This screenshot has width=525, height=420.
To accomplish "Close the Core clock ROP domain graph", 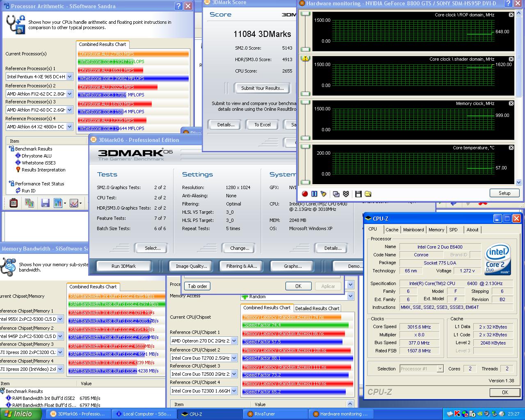I will coord(511,15).
